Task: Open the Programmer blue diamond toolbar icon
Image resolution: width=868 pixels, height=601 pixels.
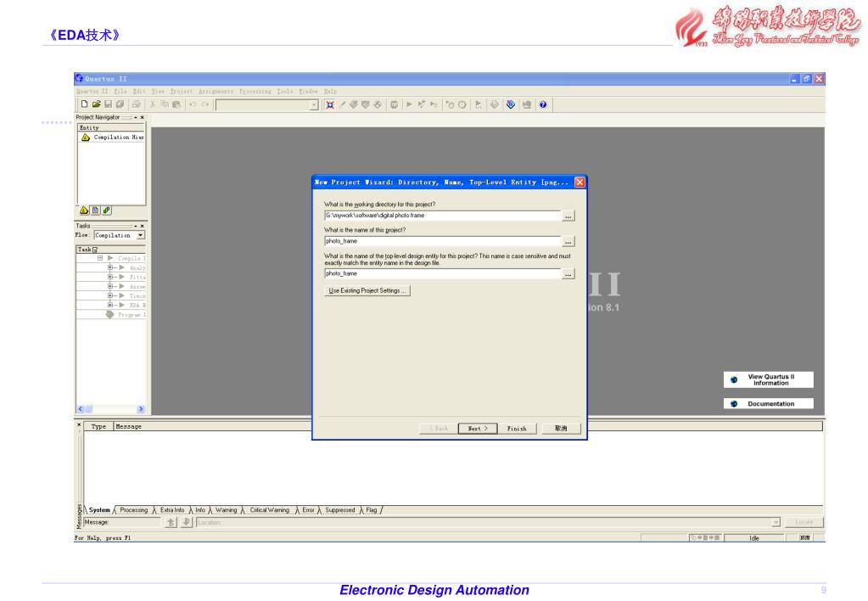Action: click(511, 104)
